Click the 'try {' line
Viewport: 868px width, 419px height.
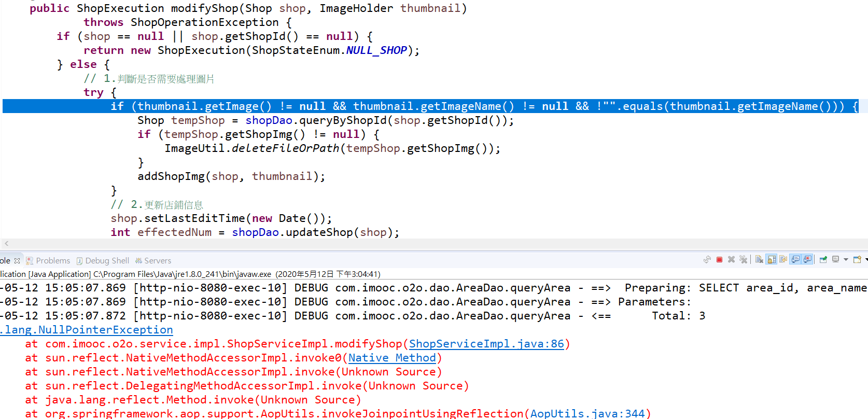coord(100,92)
